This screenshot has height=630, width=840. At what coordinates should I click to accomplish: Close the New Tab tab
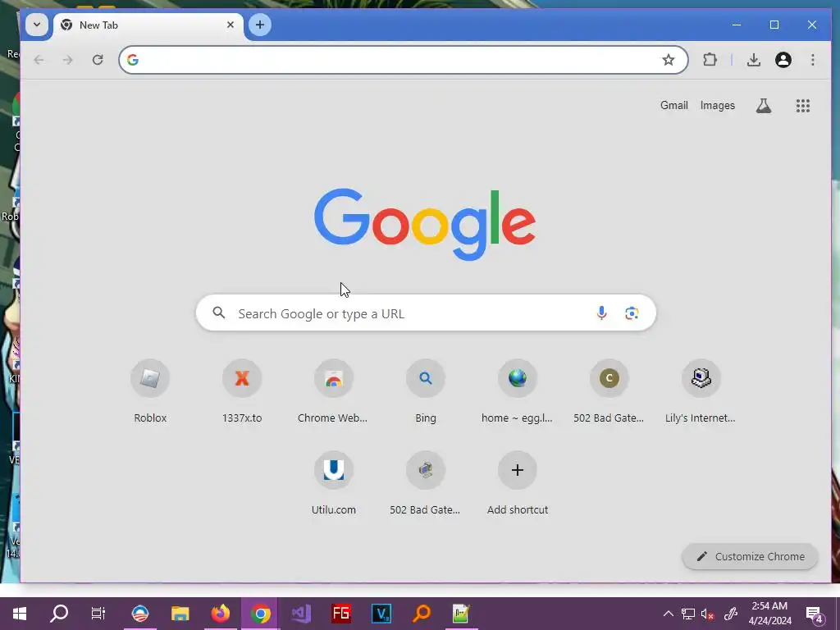point(231,25)
